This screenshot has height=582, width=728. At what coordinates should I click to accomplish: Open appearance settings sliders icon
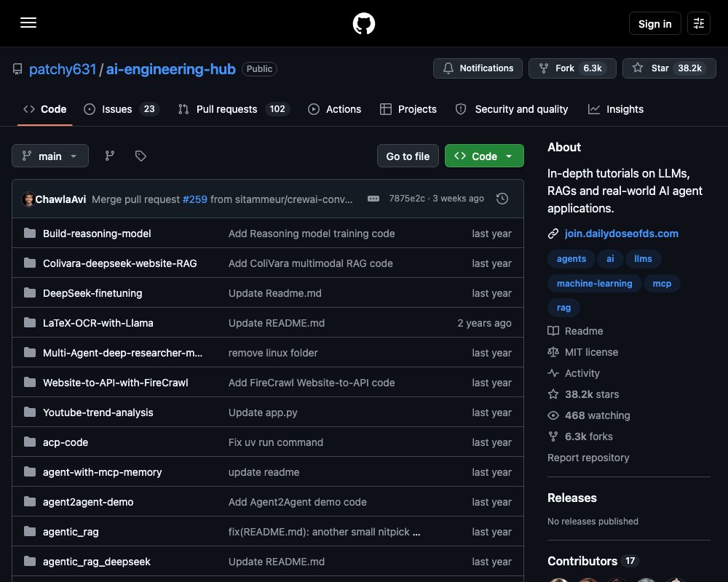click(x=699, y=23)
